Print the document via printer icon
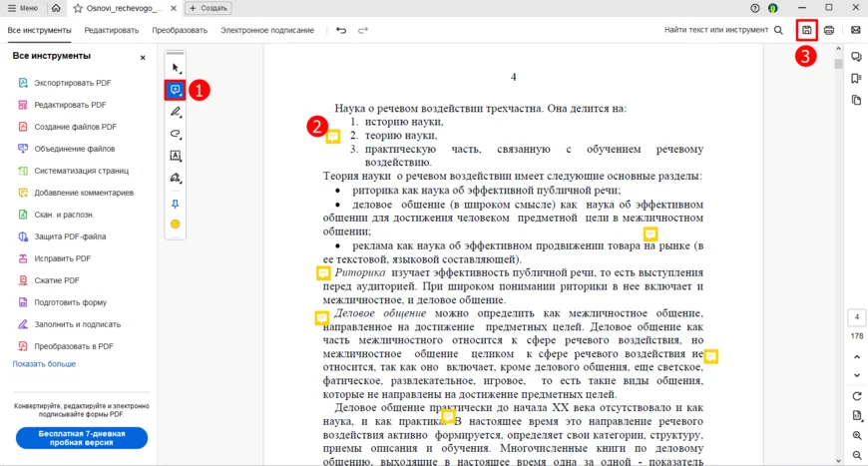This screenshot has height=466, width=868. click(x=829, y=30)
